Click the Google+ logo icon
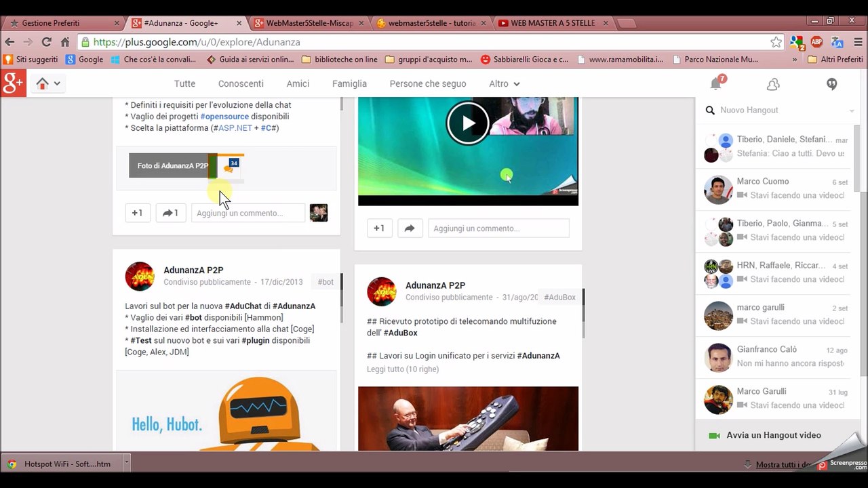 13,83
